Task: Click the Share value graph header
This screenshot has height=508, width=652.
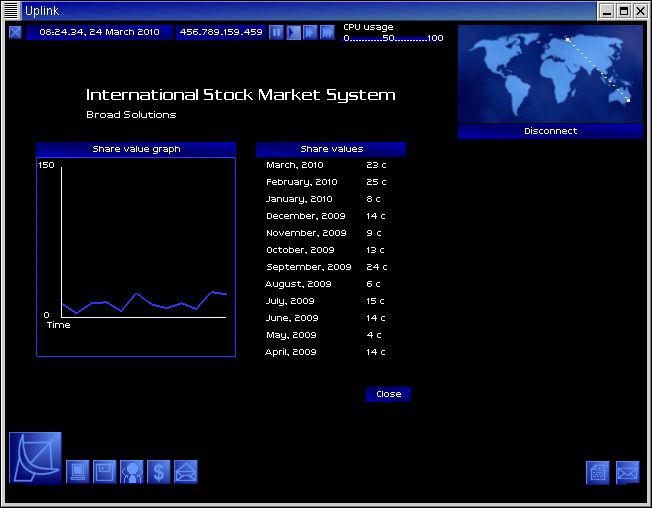Action: click(x=136, y=149)
